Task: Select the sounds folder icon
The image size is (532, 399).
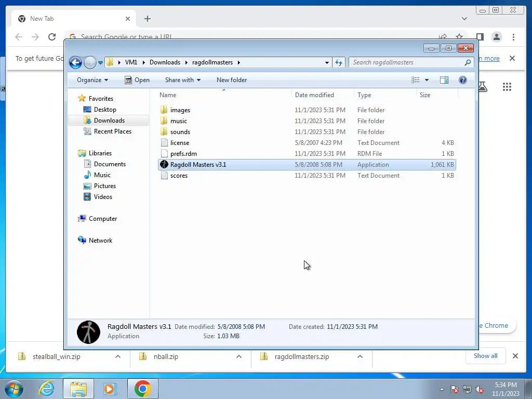Action: (164, 131)
